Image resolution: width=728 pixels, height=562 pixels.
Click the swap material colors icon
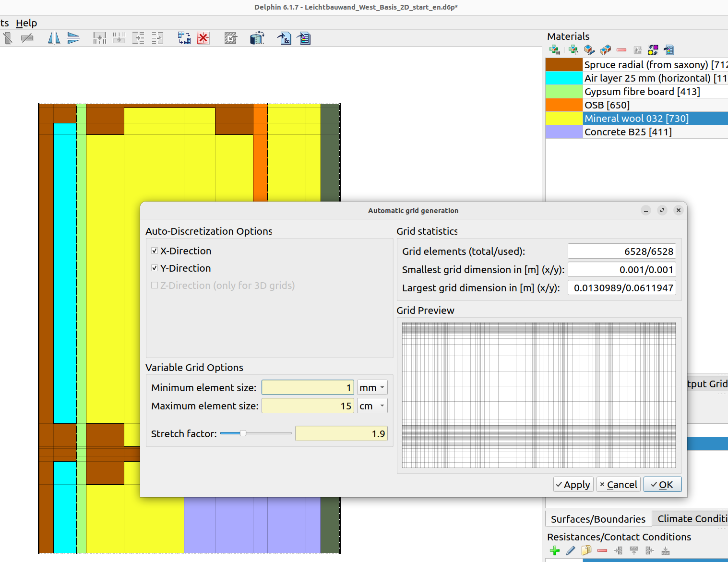coord(653,50)
